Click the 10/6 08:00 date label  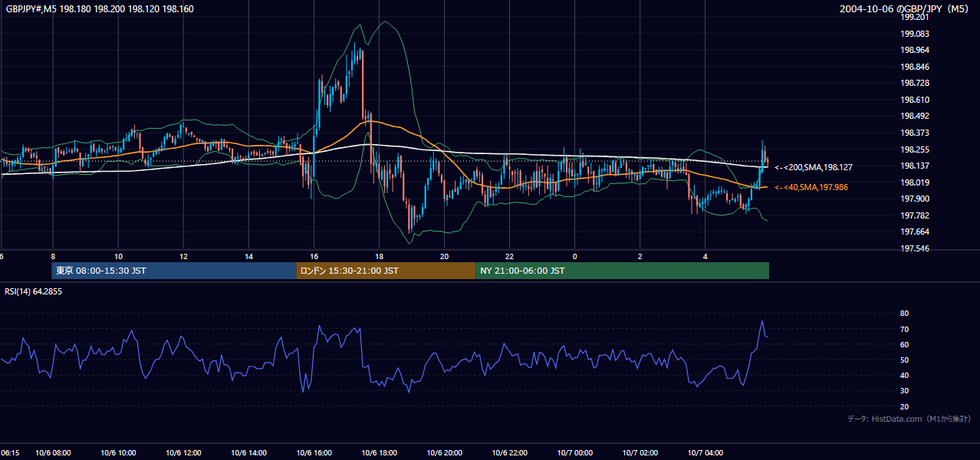[53, 453]
